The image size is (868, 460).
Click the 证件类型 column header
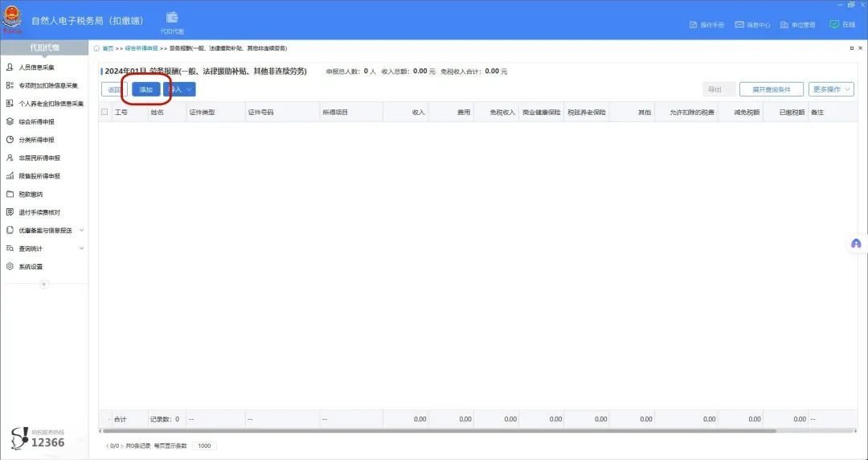tap(215, 112)
